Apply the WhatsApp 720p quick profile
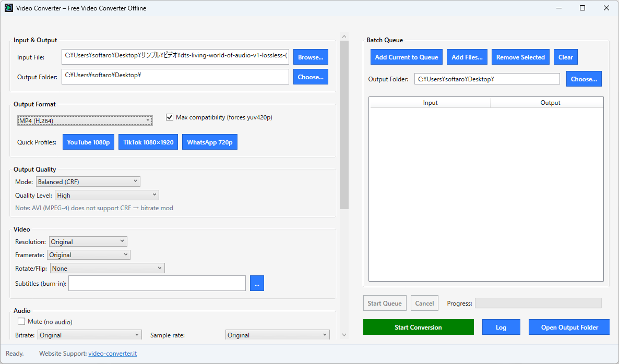 coord(209,142)
